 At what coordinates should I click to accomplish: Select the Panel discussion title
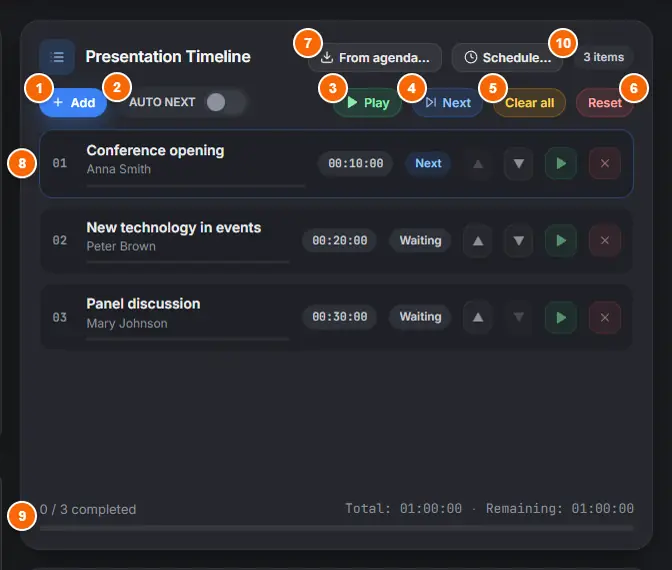[143, 304]
